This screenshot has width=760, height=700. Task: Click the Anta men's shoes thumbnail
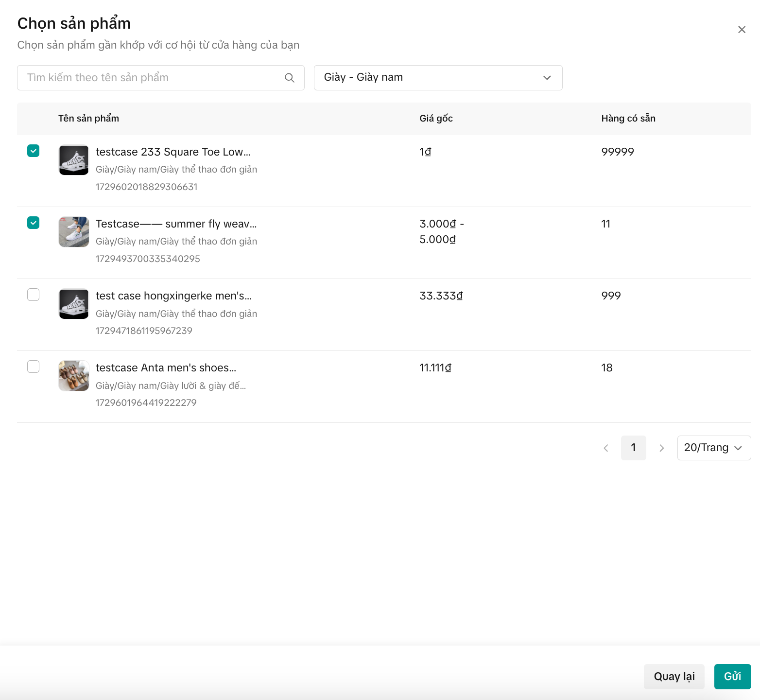pyautogui.click(x=74, y=376)
